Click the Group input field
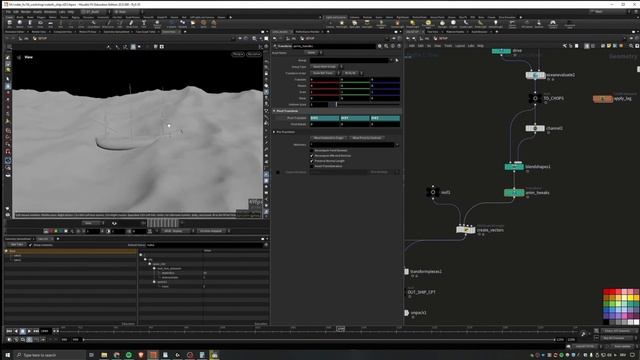 350,60
